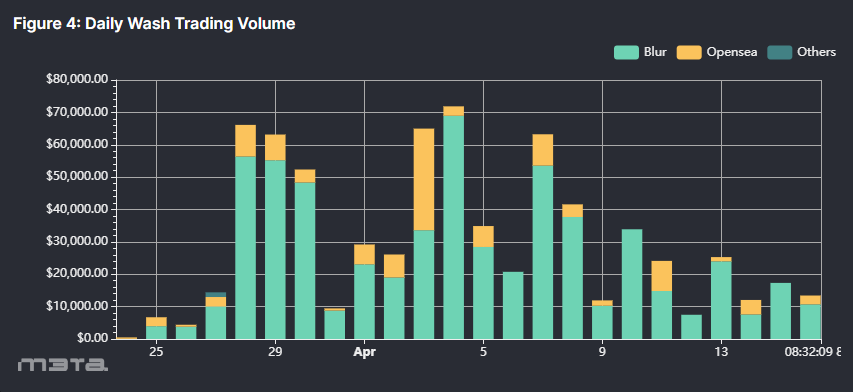The width and height of the screenshot is (853, 392).
Task: Click the Blur segment of the March 29 bar
Action: click(275, 250)
